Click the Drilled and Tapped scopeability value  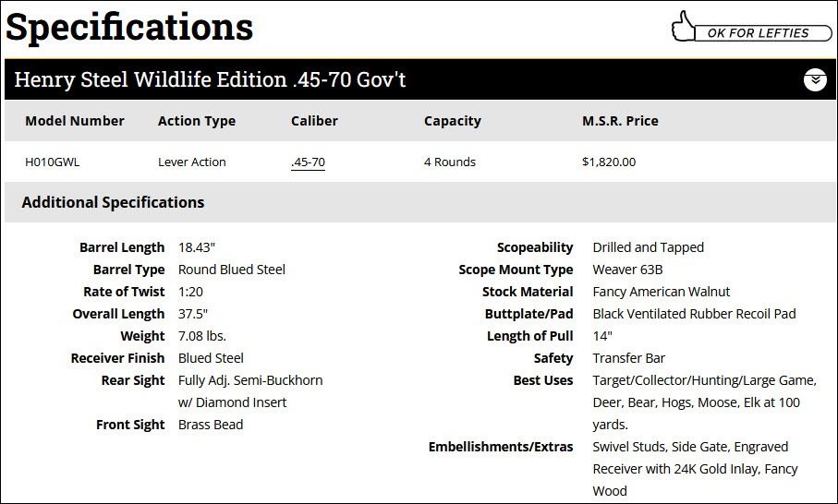[649, 247]
